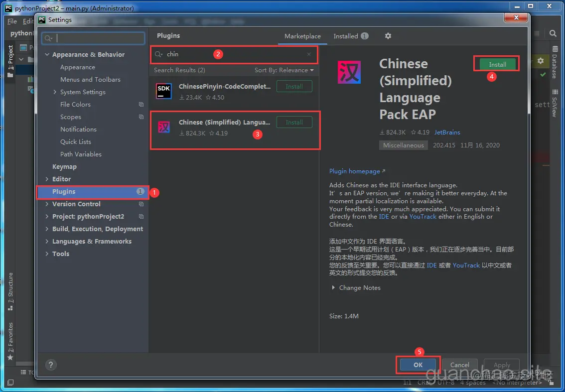Install ChinesePinyin-CodeCompletion plugin from list
This screenshot has width=565, height=392.
point(294,87)
